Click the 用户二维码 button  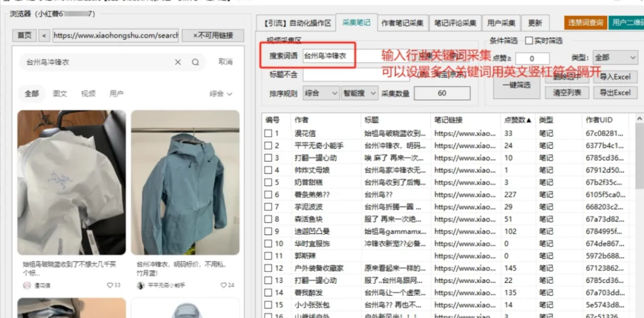[x=626, y=22]
